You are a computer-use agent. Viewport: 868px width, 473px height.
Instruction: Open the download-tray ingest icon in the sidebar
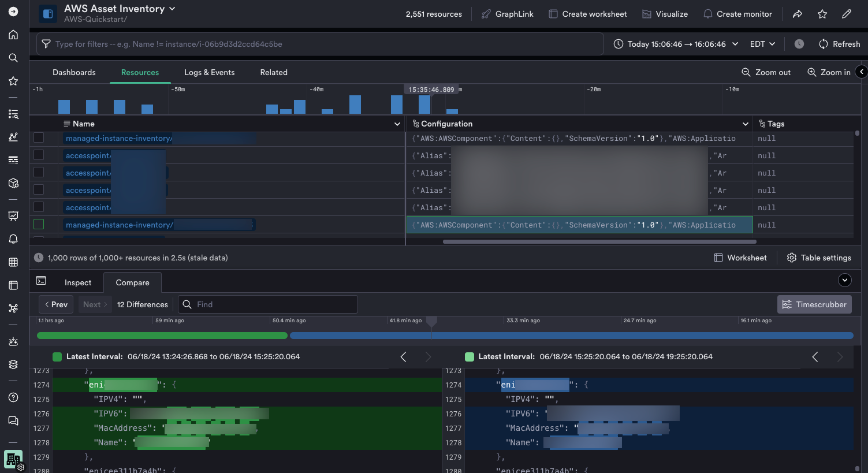click(13, 341)
